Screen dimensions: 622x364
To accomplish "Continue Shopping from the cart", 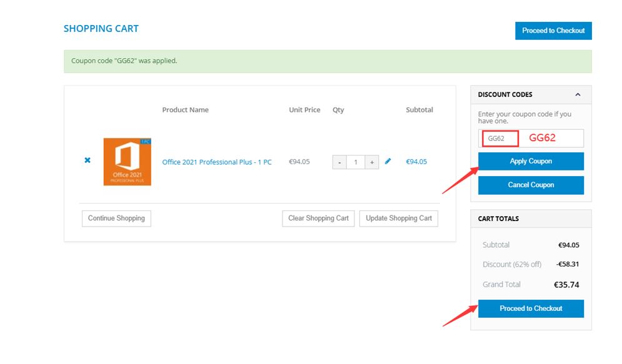I will point(116,219).
